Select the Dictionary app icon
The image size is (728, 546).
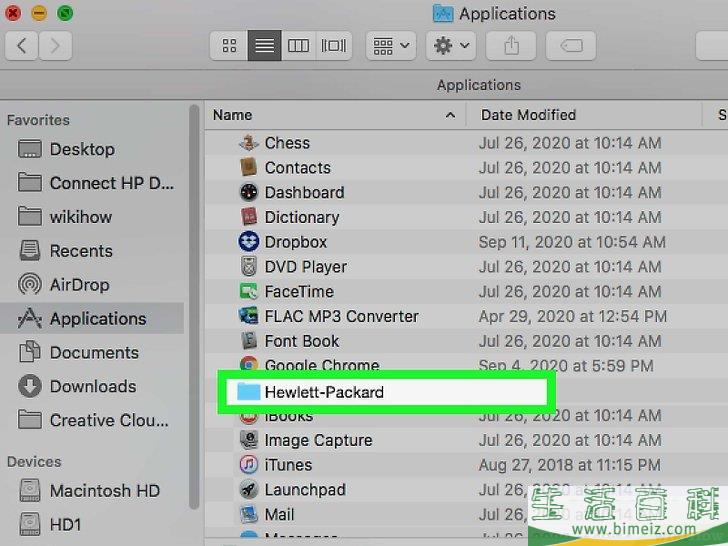[x=248, y=217]
